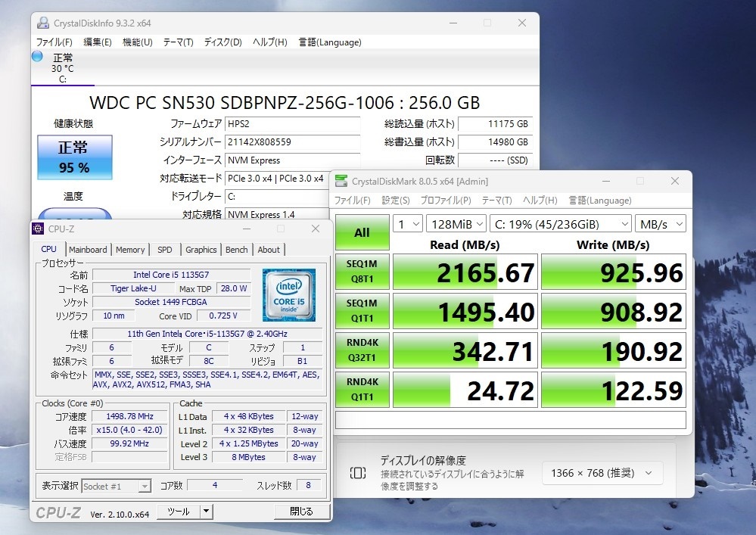Click the display resolution icon in Settings

pyautogui.click(x=358, y=473)
